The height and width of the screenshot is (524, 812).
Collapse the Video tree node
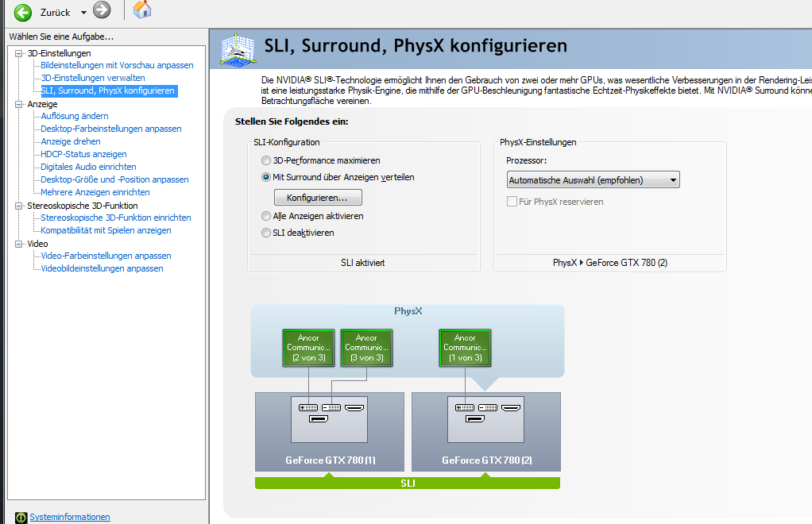pyautogui.click(x=19, y=244)
